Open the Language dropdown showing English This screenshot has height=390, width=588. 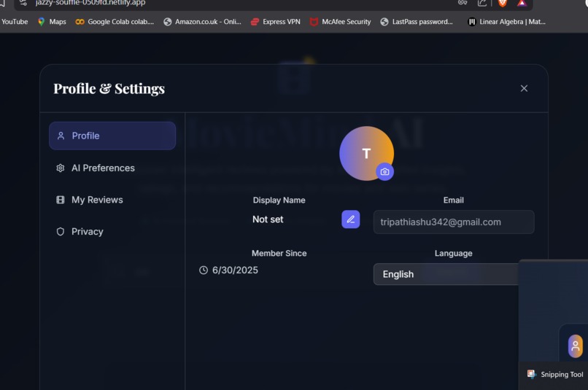[446, 274]
